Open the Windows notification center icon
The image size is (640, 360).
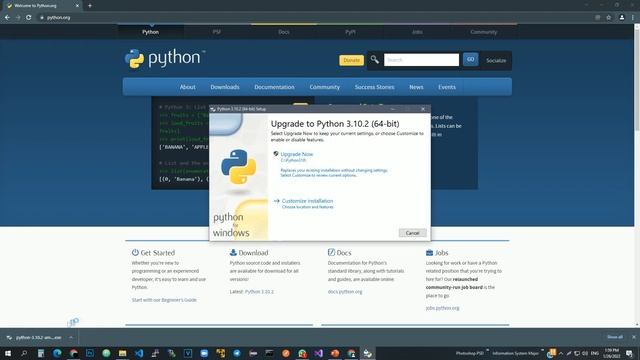click(629, 353)
